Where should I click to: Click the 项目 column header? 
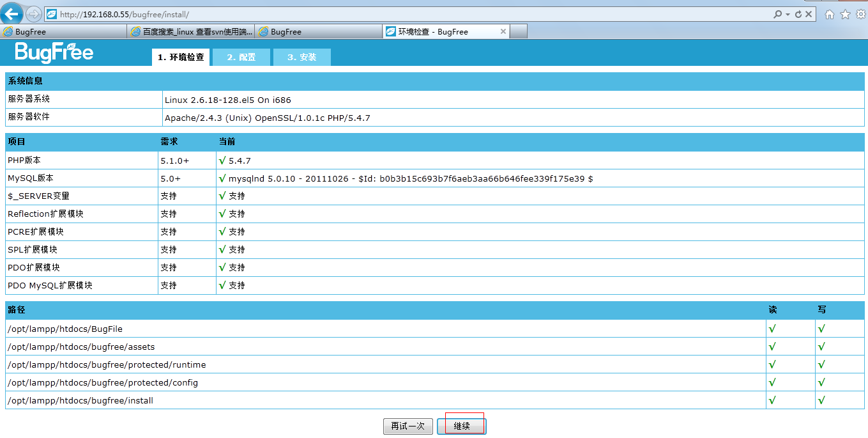[x=16, y=141]
